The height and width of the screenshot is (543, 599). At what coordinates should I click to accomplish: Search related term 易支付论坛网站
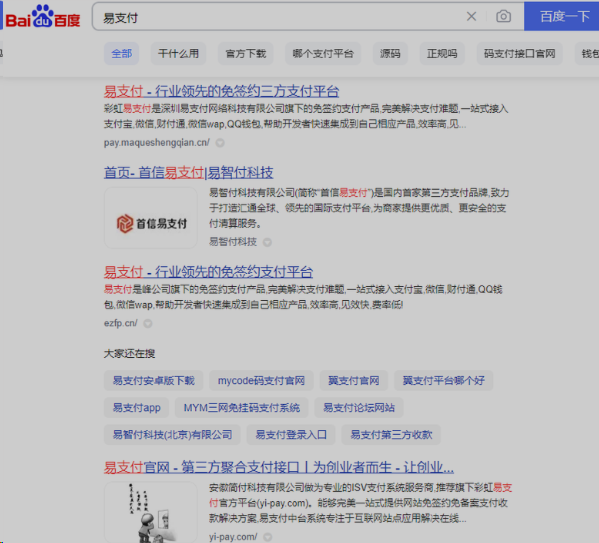(x=359, y=408)
